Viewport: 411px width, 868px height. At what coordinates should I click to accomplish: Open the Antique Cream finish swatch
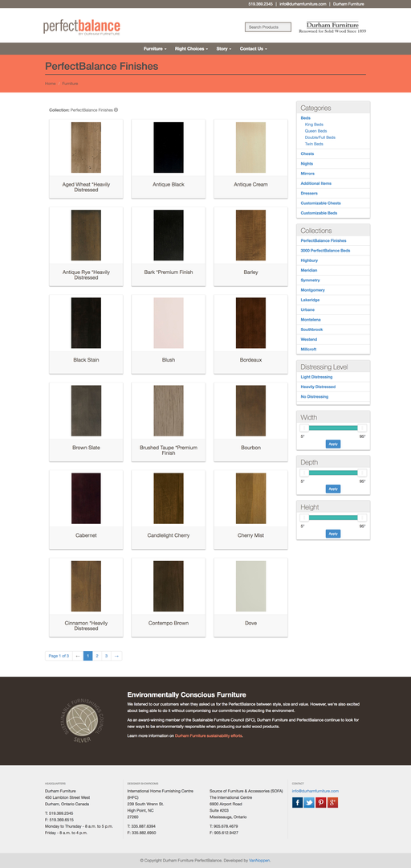pyautogui.click(x=250, y=147)
